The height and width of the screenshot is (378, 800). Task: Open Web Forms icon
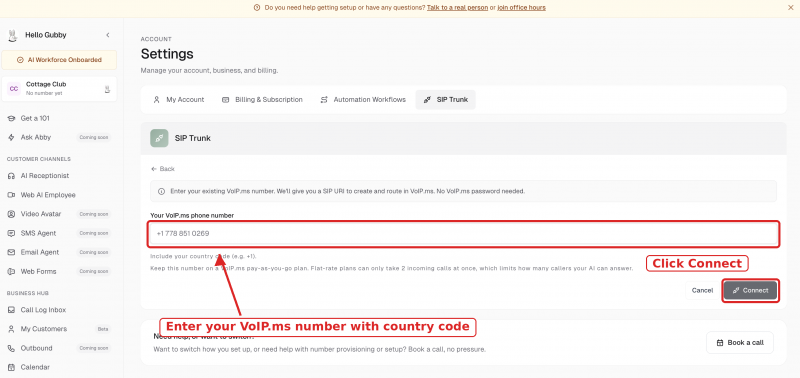tap(11, 271)
